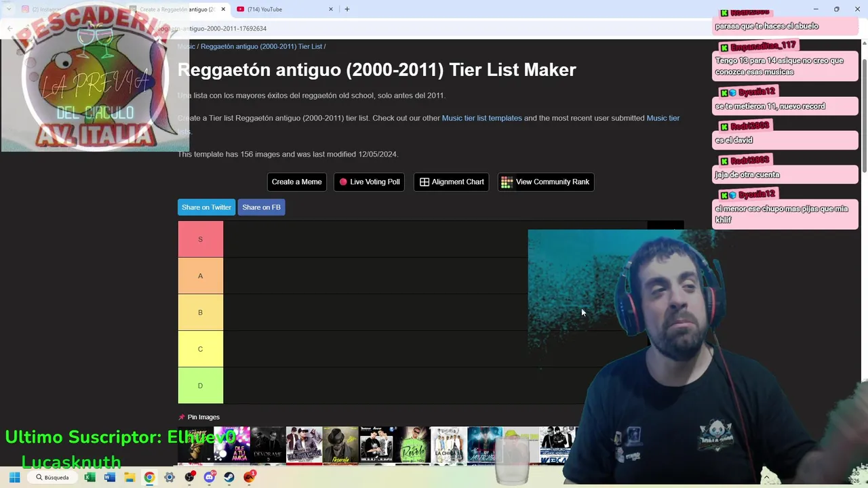Select the orange A tier label
This screenshot has width=868, height=488.
[x=200, y=276]
